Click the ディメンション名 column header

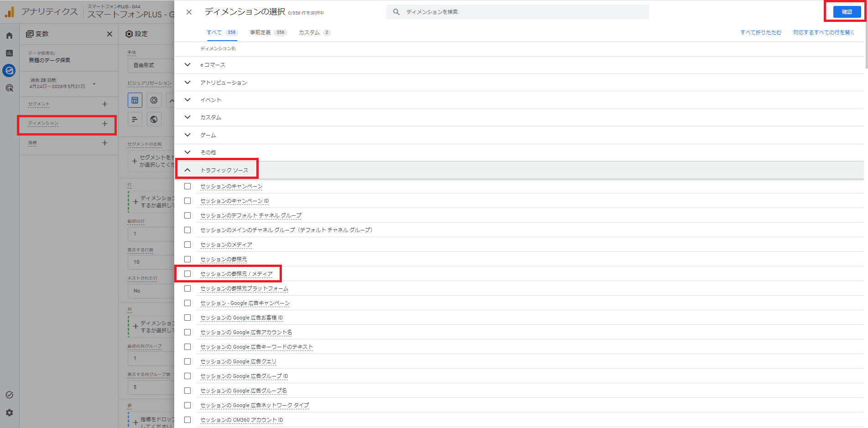(218, 48)
